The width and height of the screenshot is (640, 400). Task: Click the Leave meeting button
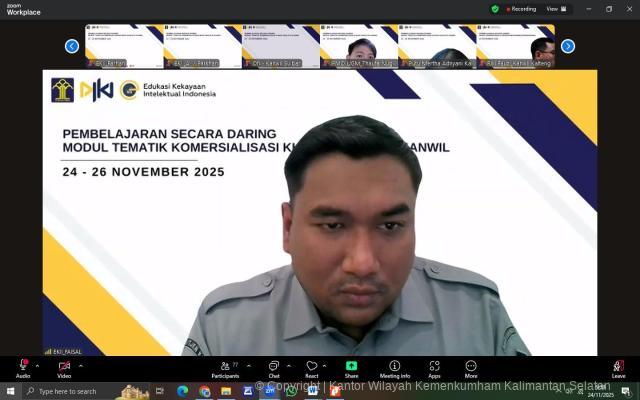coord(618,367)
